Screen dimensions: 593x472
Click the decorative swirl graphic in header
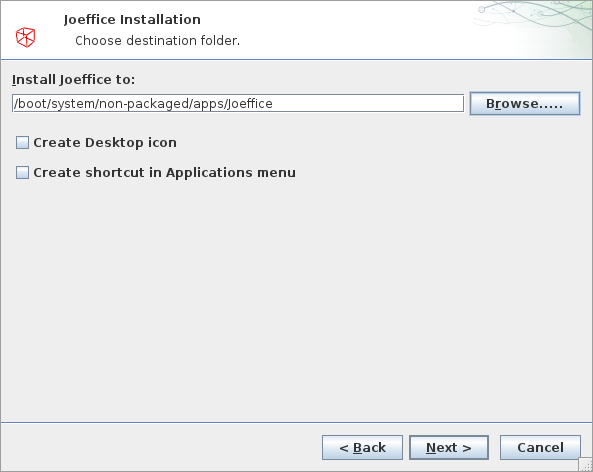[x=533, y=28]
